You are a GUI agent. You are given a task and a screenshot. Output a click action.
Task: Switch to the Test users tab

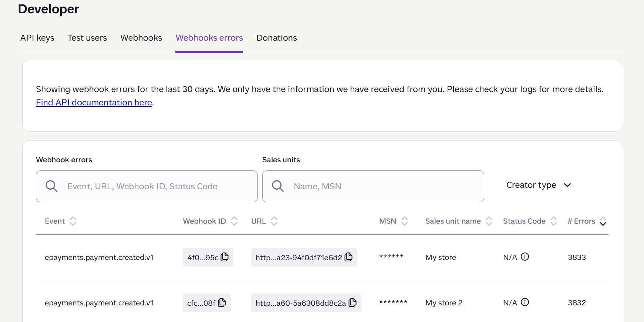point(87,38)
